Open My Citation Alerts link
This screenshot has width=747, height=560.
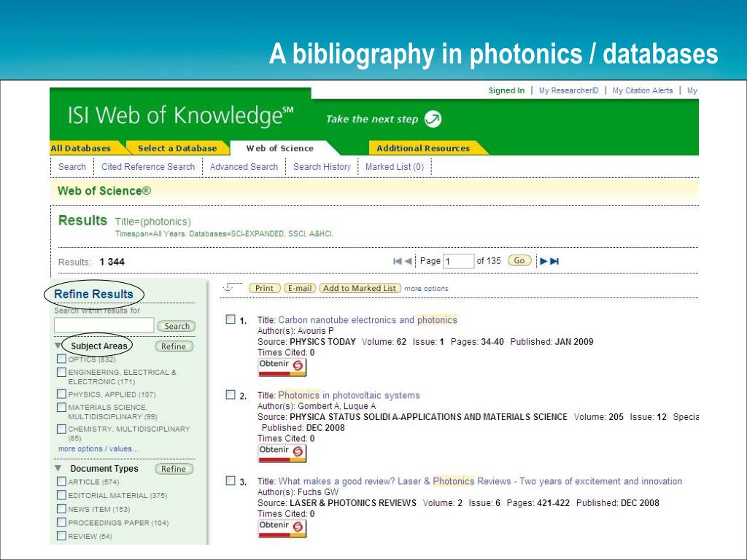tap(643, 90)
